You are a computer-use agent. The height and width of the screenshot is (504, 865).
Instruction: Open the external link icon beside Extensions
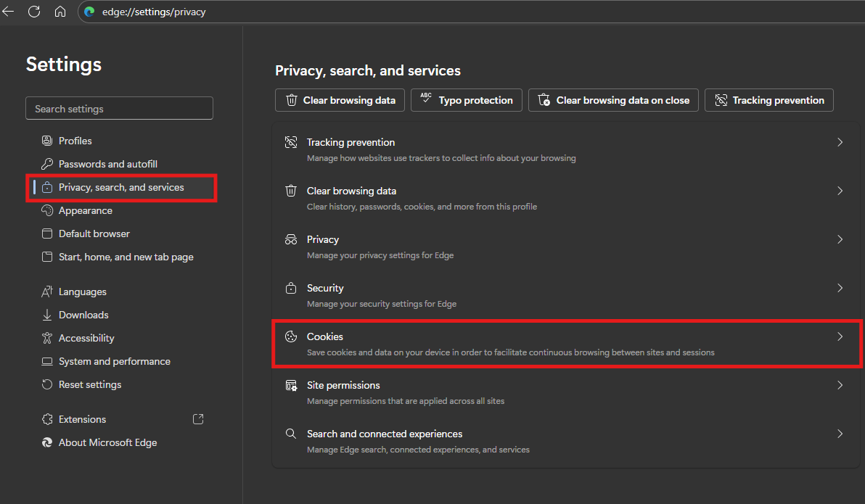(x=197, y=419)
